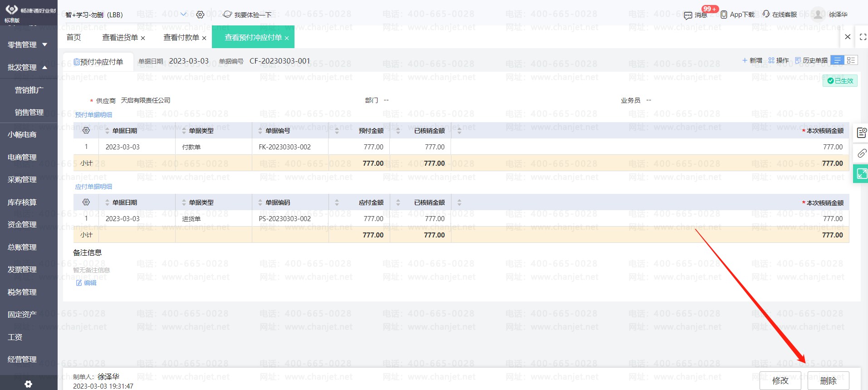Viewport: 868px width, 390px height.
Task: Click the 在线客服 headset icon
Action: coord(766,14)
